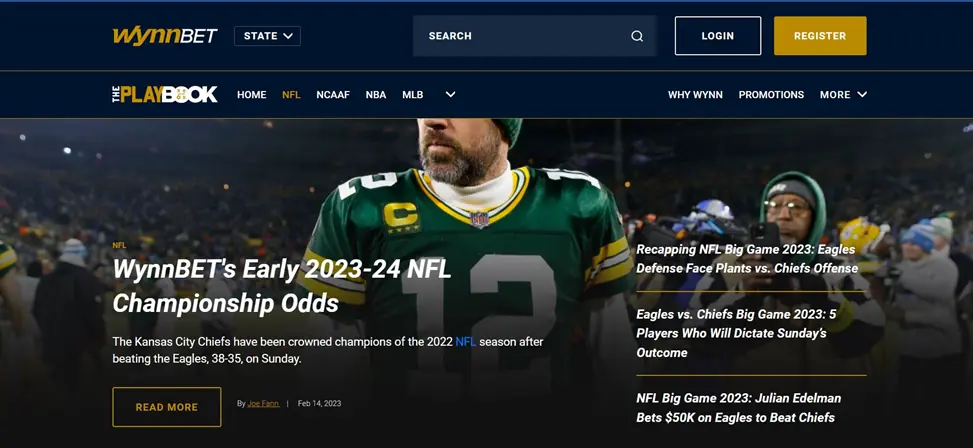
Task: Click the Feb 14, 2023 date text
Action: (x=320, y=403)
